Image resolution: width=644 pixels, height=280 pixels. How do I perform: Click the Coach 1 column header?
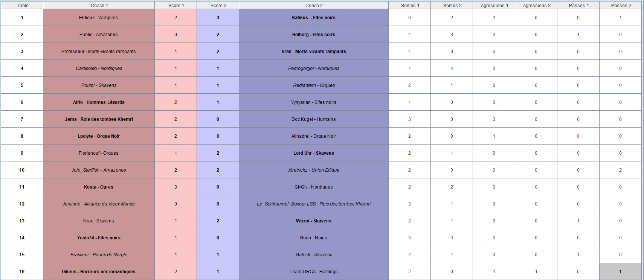[x=99, y=5]
